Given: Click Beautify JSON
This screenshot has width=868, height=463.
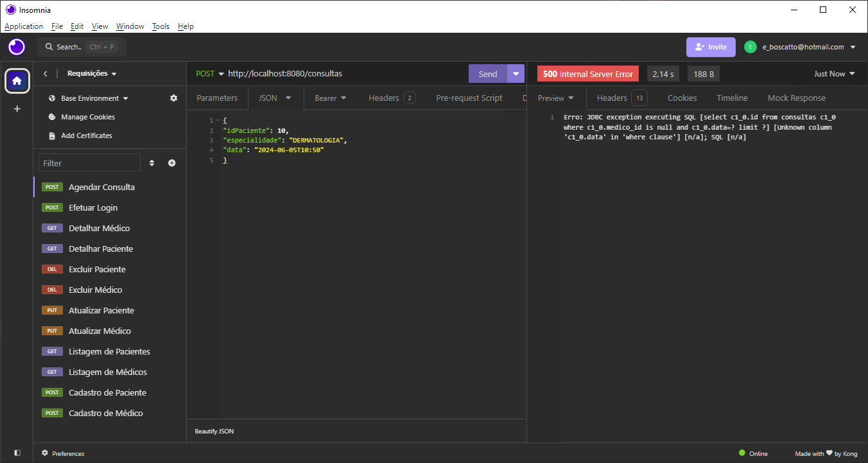Looking at the screenshot, I should 214,432.
